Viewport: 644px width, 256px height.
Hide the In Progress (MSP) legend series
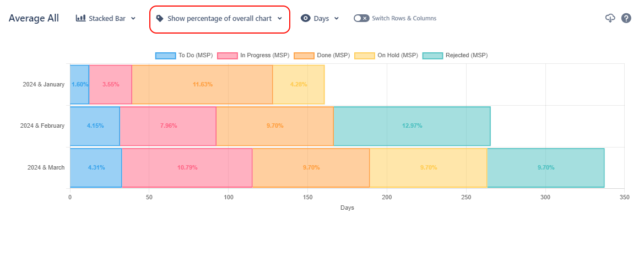coord(253,56)
